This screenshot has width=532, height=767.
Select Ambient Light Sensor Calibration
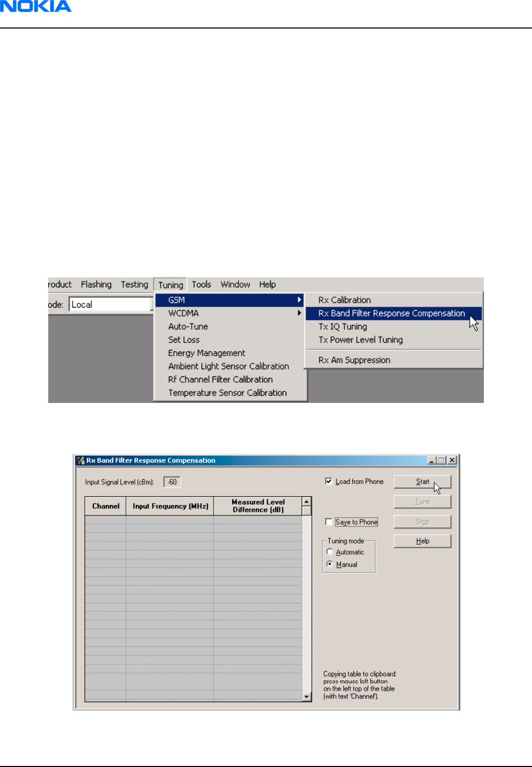coord(230,366)
